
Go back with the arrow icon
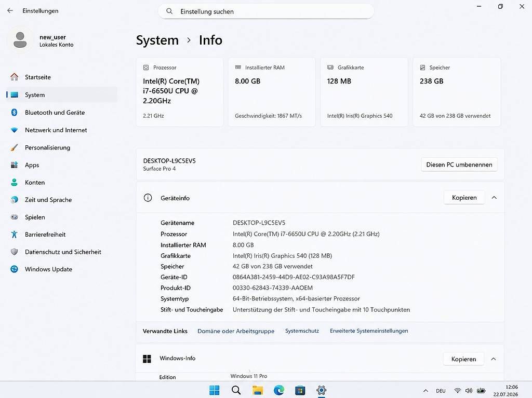point(10,10)
